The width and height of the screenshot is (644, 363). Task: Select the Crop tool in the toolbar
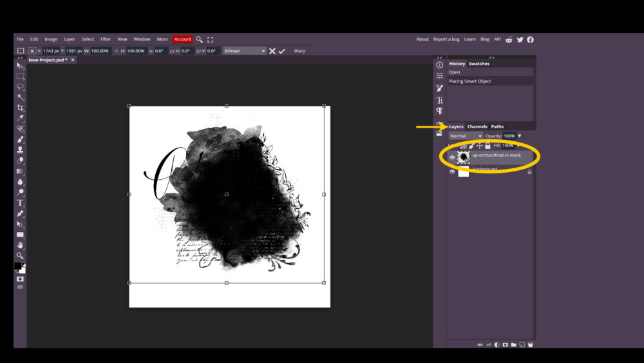pyautogui.click(x=20, y=108)
